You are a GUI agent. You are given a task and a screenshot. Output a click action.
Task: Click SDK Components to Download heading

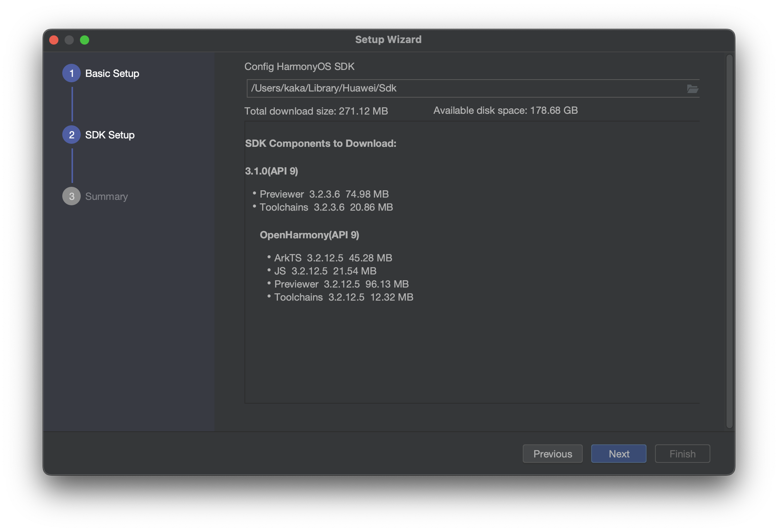point(321,143)
